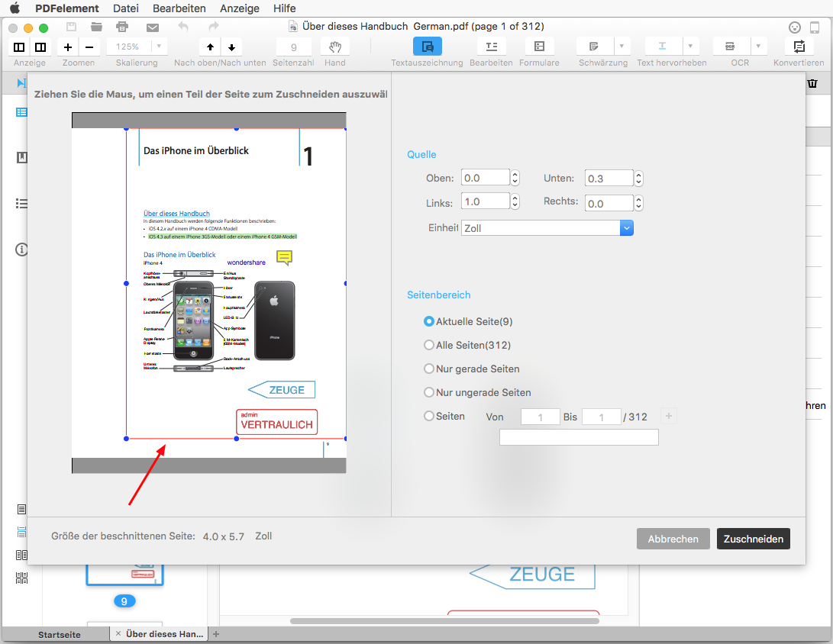
Task: Go to previous page with up arrow
Action: [211, 47]
